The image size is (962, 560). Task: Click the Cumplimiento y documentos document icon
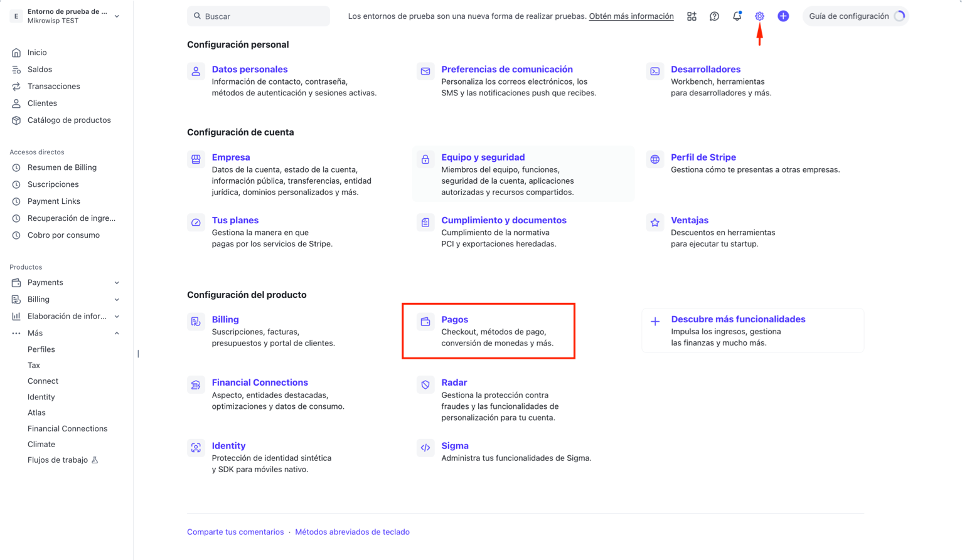coord(425,223)
